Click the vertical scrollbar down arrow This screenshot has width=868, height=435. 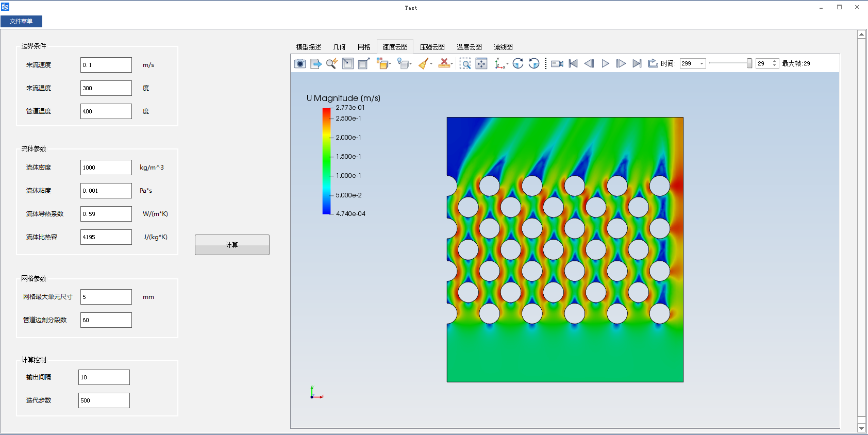pos(861,428)
